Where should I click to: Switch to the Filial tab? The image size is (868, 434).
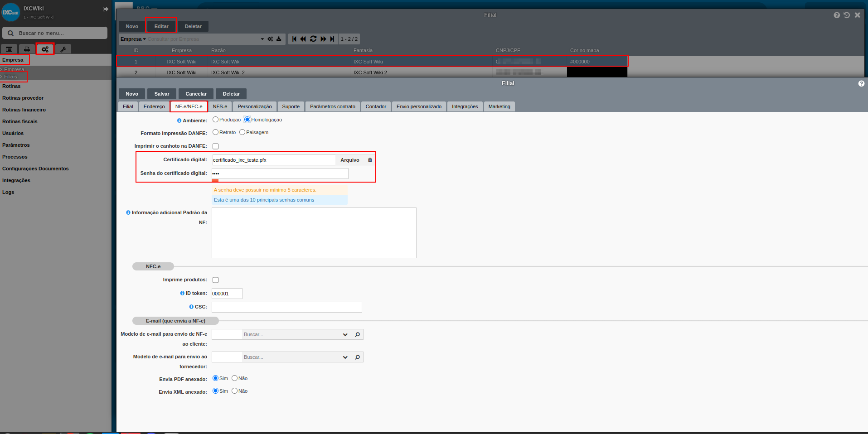[128, 106]
